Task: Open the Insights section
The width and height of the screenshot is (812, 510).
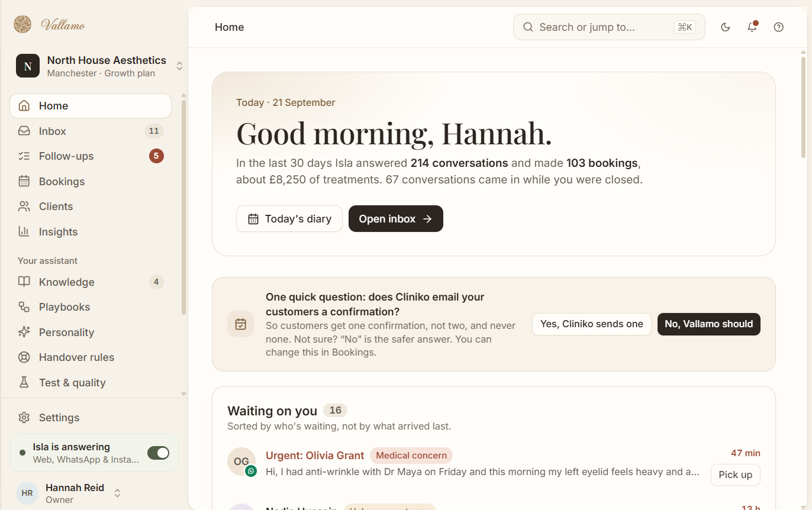Action: pos(91,232)
